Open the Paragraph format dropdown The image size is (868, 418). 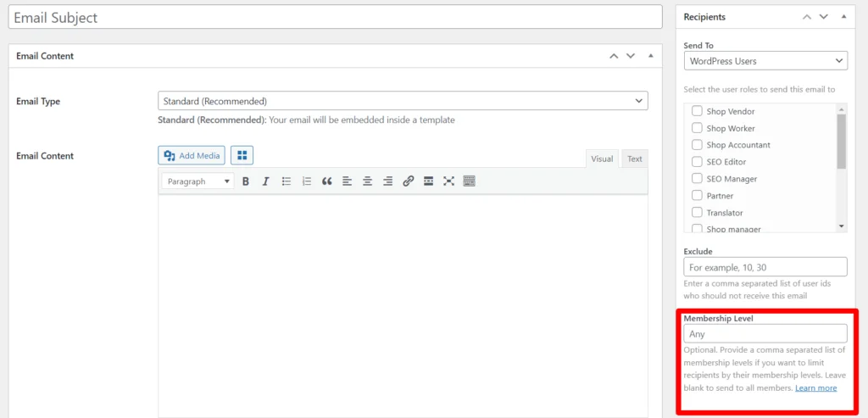coord(198,181)
